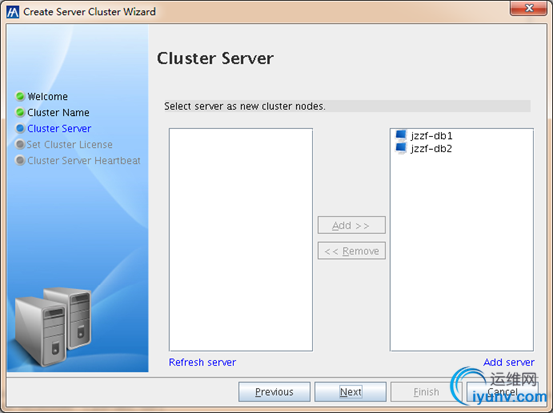553x413 pixels.
Task: Click the Add >> button
Action: 351,225
